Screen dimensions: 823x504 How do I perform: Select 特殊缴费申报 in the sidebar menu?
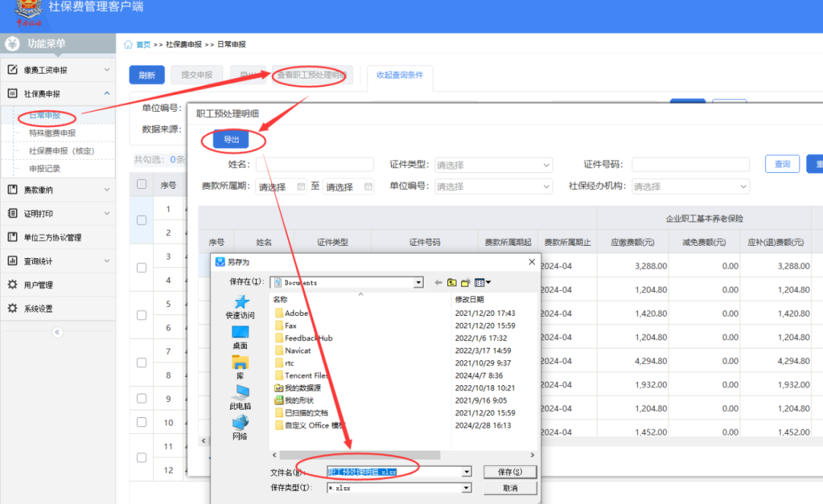53,133
